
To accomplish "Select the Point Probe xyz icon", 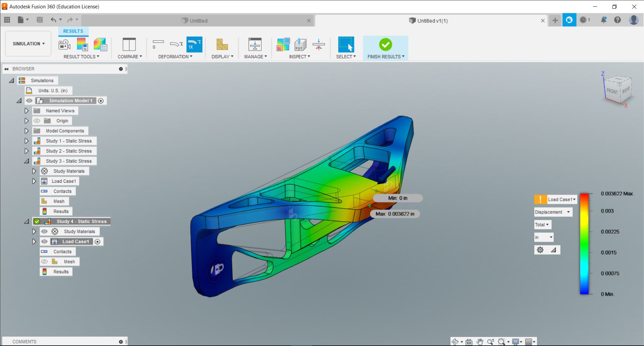I will click(x=300, y=45).
